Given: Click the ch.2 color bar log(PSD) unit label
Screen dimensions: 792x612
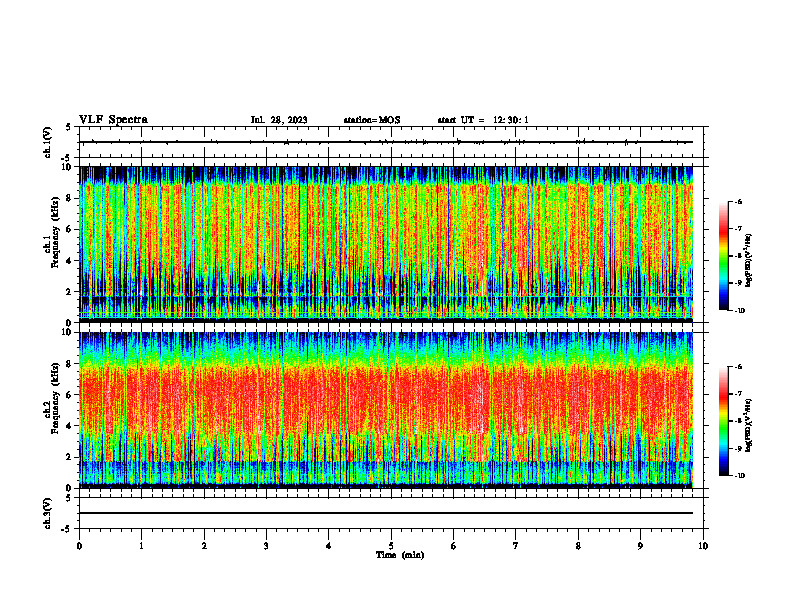Looking at the screenshot, I should tap(749, 426).
